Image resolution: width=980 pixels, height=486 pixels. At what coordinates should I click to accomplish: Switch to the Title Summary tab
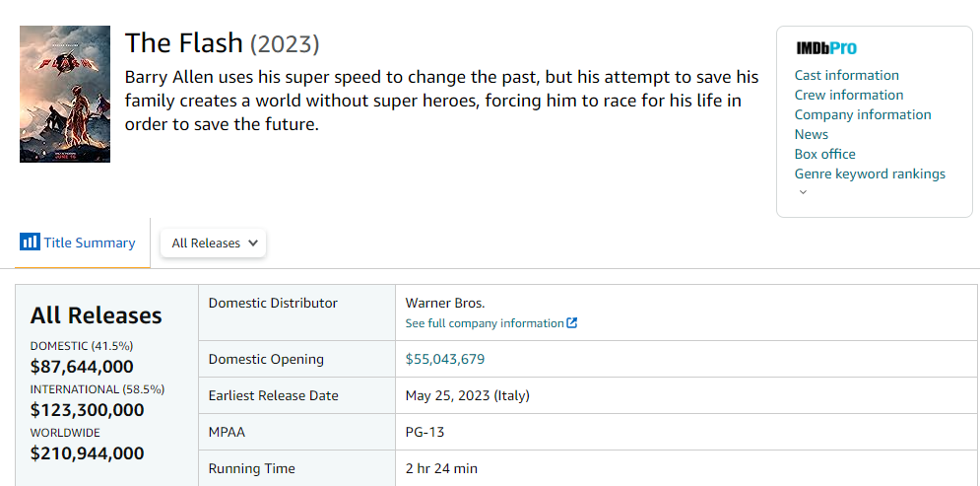tap(78, 243)
